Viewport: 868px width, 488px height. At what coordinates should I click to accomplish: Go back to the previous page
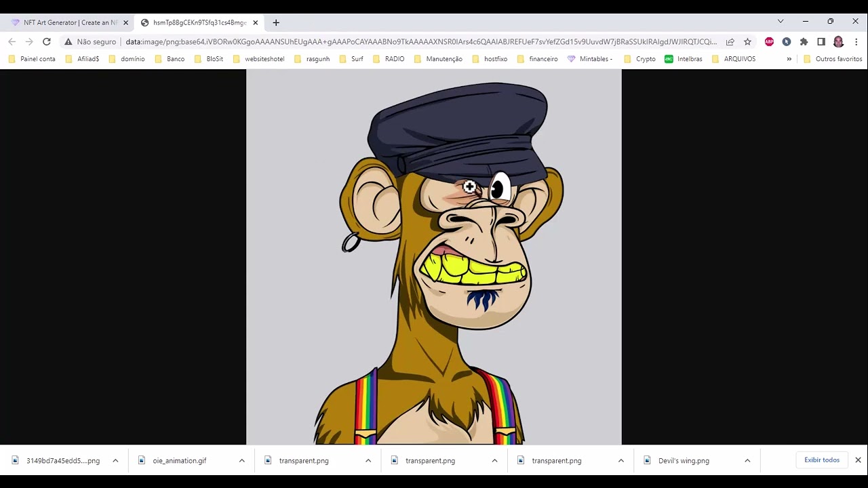(x=12, y=41)
